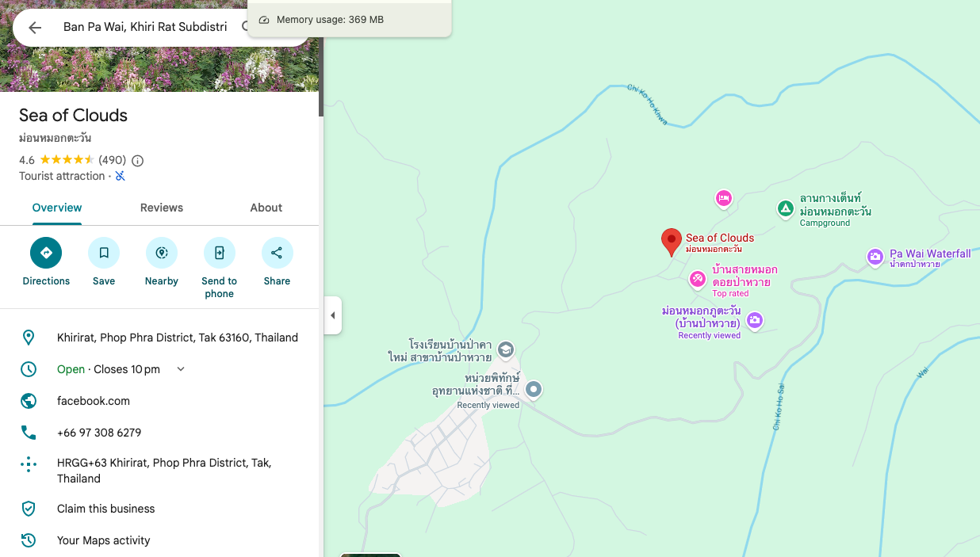Image resolution: width=980 pixels, height=557 pixels.
Task: Click the shield icon for Claim this business
Action: 29,509
